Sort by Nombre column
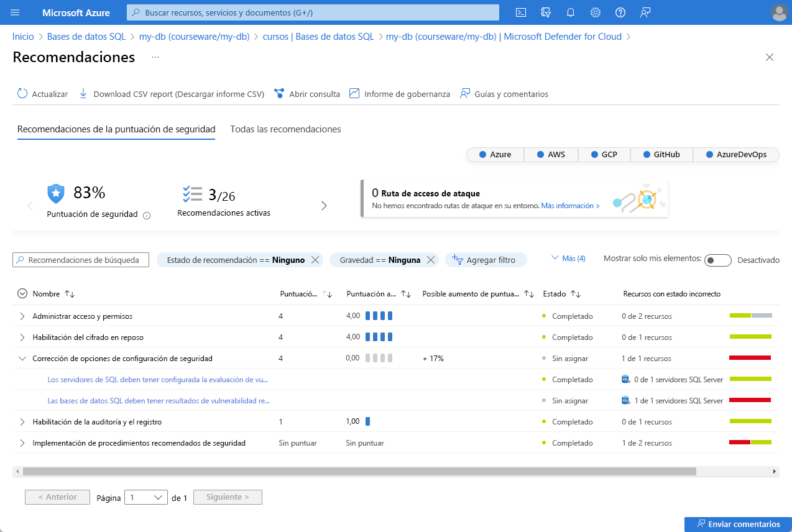This screenshot has height=532, width=792. tap(70, 294)
